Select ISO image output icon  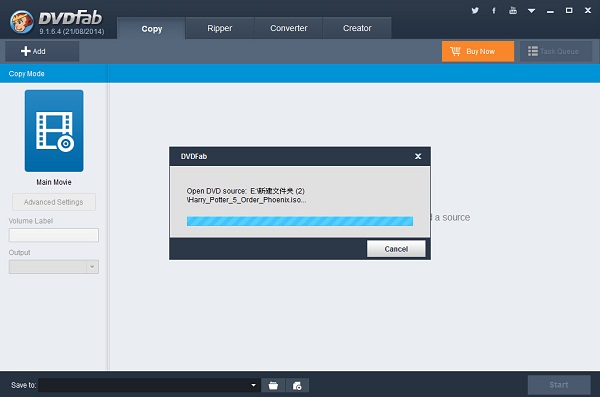[297, 386]
